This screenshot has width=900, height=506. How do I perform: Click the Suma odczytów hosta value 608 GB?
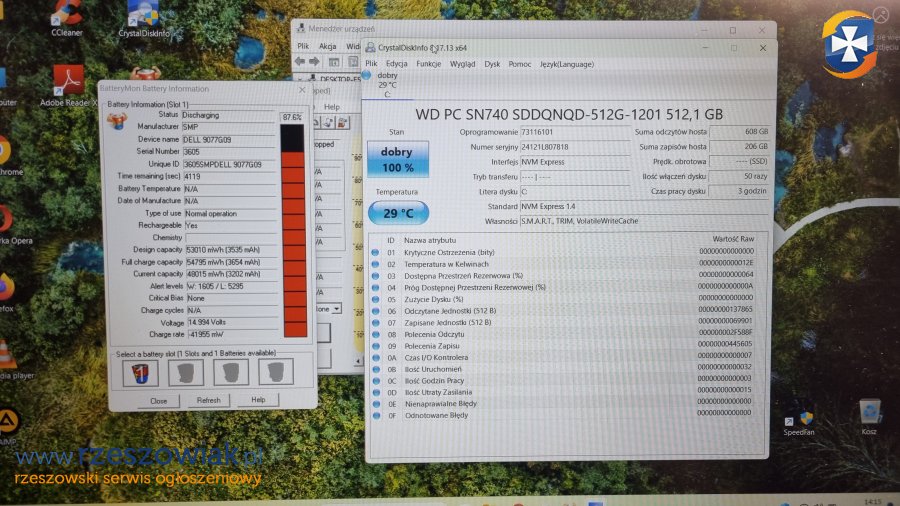point(739,131)
